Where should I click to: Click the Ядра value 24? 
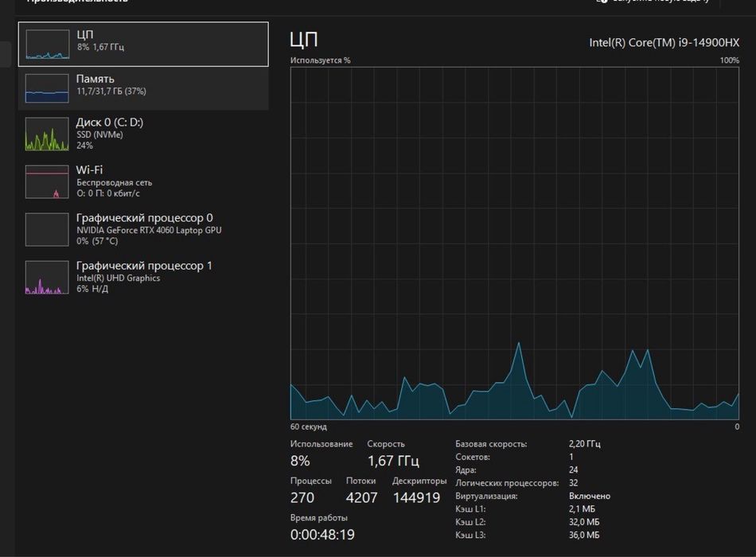[573, 469]
